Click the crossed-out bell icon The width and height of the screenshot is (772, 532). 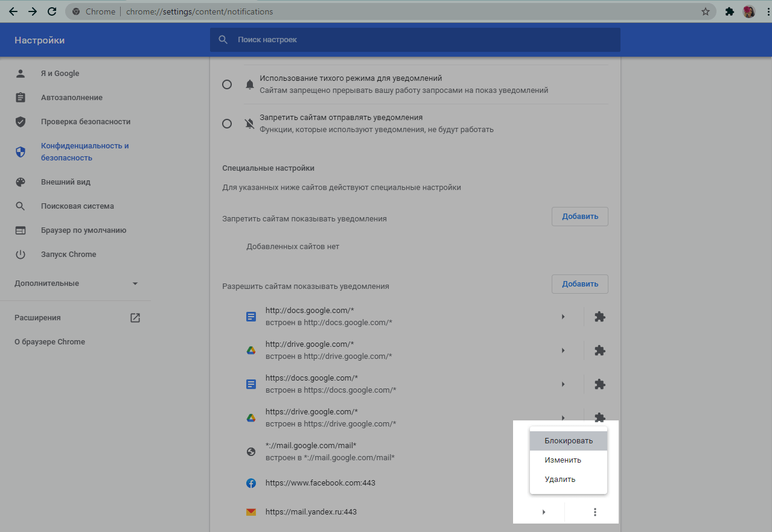[x=250, y=124]
